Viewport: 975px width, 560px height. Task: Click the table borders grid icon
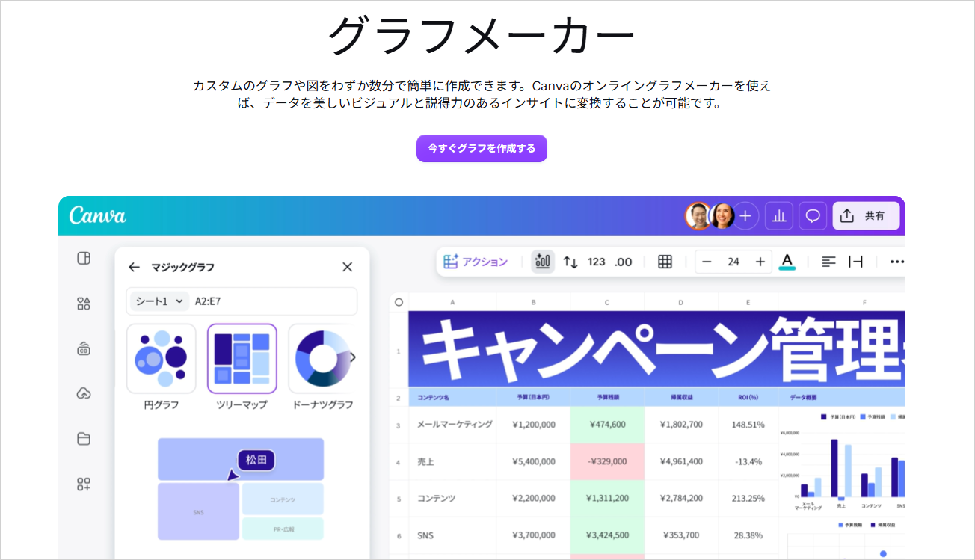coord(665,262)
